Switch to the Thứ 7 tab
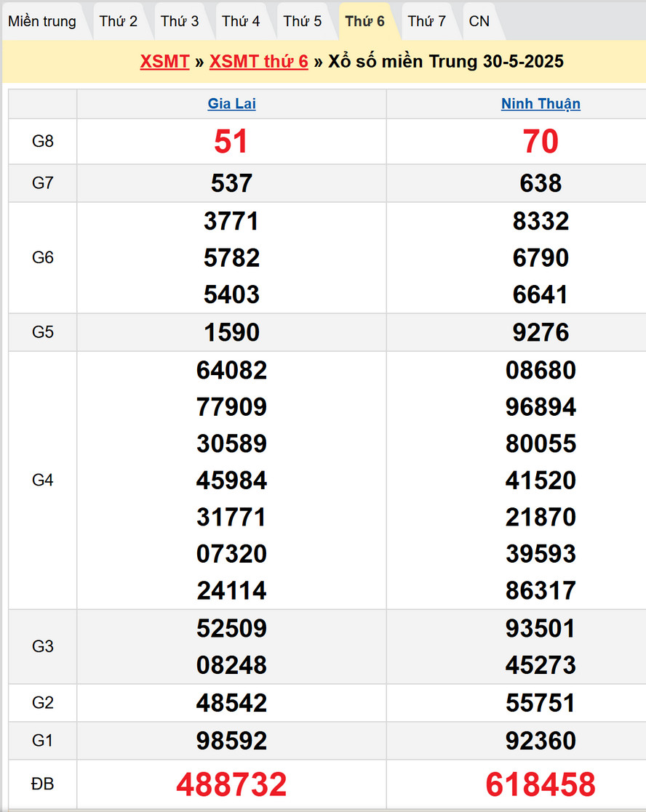This screenshot has width=646, height=812. coord(427,21)
